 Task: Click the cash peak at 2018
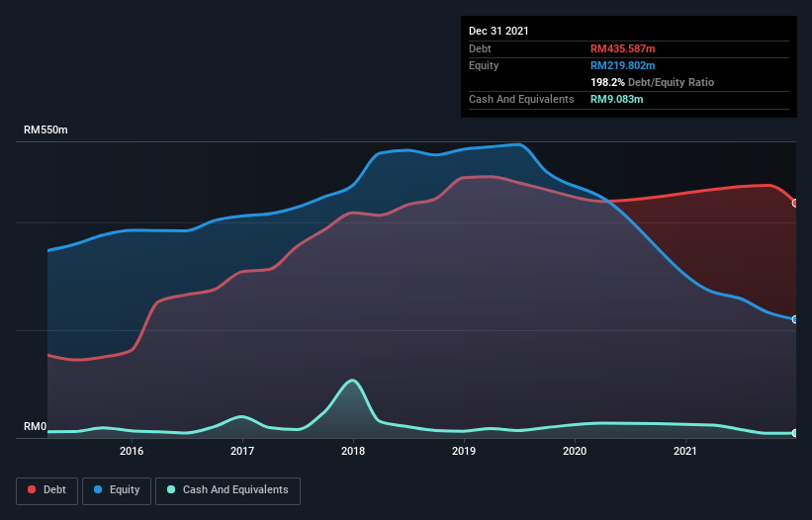(x=353, y=381)
